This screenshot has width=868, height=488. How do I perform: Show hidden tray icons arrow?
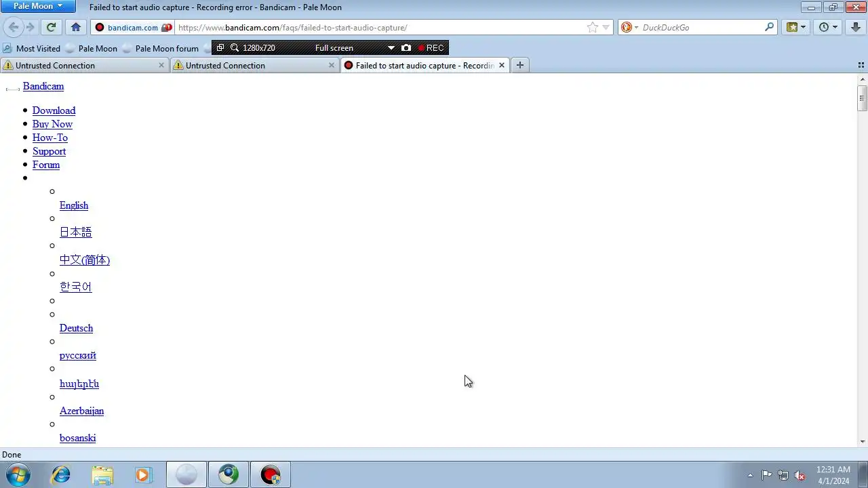coord(750,475)
